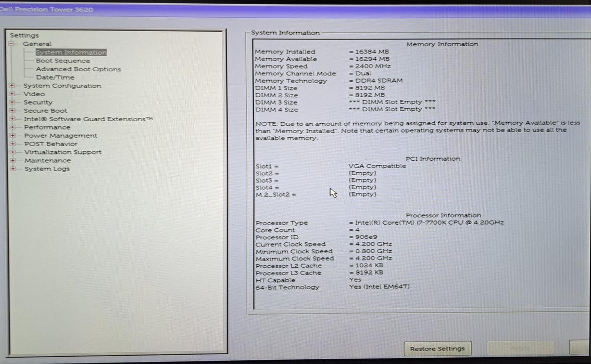Select the Maintenance category
Screen dimensions: 591x364
coord(47,160)
